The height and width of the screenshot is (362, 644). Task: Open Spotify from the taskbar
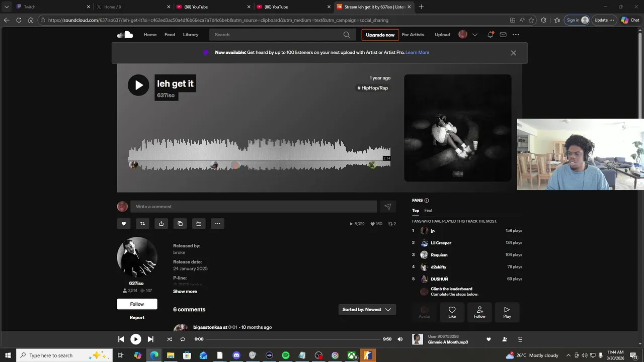tap(286, 355)
